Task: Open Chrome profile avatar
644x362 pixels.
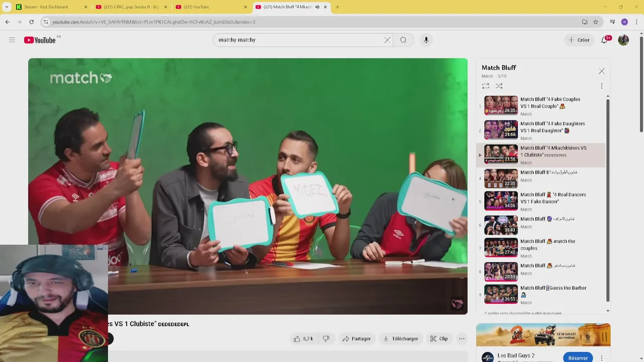Action: 624,22
